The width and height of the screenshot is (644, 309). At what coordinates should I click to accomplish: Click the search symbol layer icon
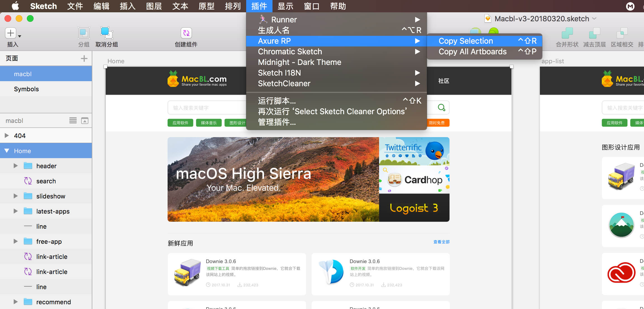[28, 181]
